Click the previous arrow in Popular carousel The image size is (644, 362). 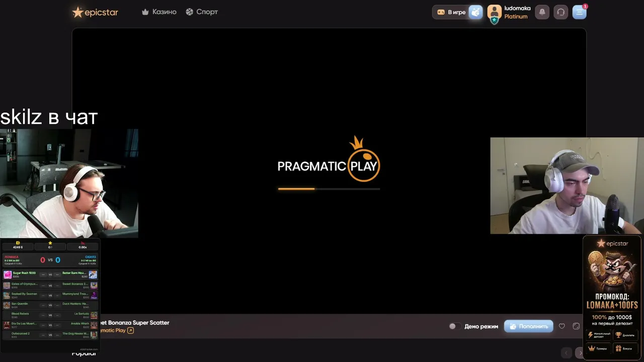coord(567,353)
